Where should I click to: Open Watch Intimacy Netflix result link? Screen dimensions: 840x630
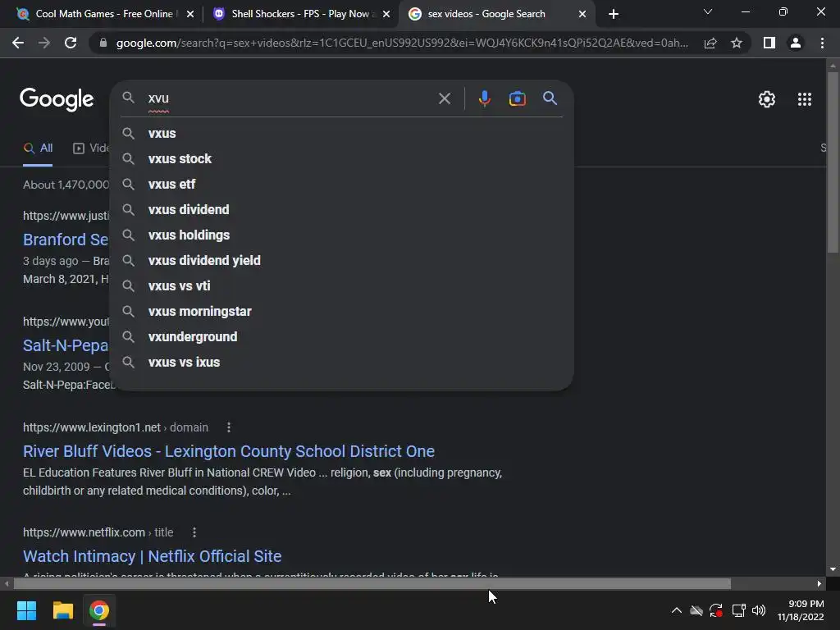pos(152,556)
